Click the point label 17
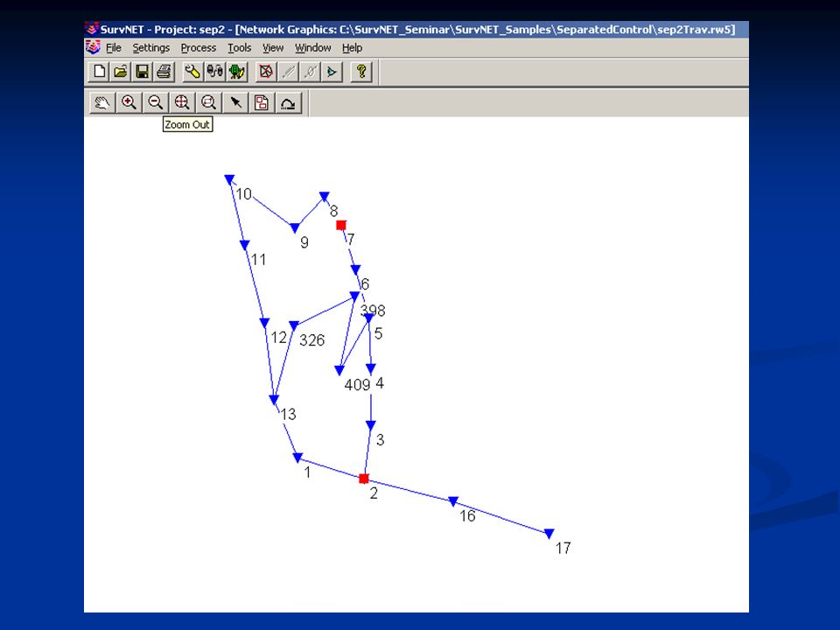 (563, 548)
